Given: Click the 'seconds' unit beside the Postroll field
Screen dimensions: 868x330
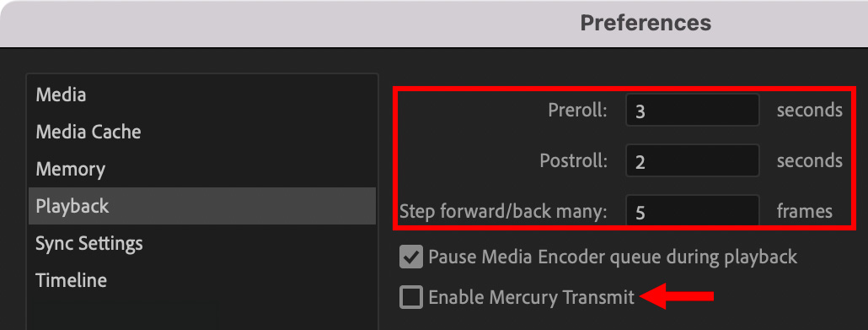Looking at the screenshot, I should click(x=809, y=160).
